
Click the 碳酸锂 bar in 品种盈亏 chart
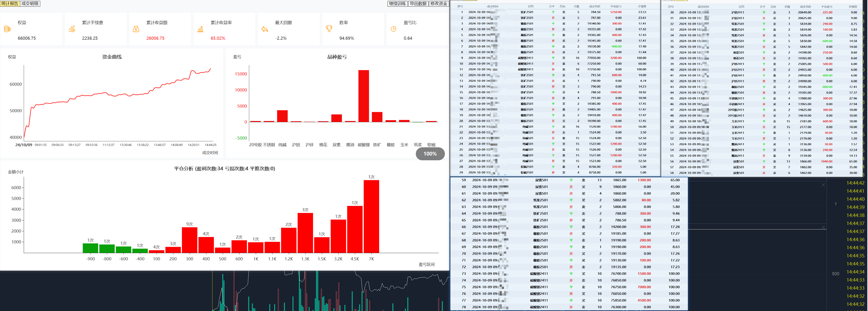tap(364, 96)
